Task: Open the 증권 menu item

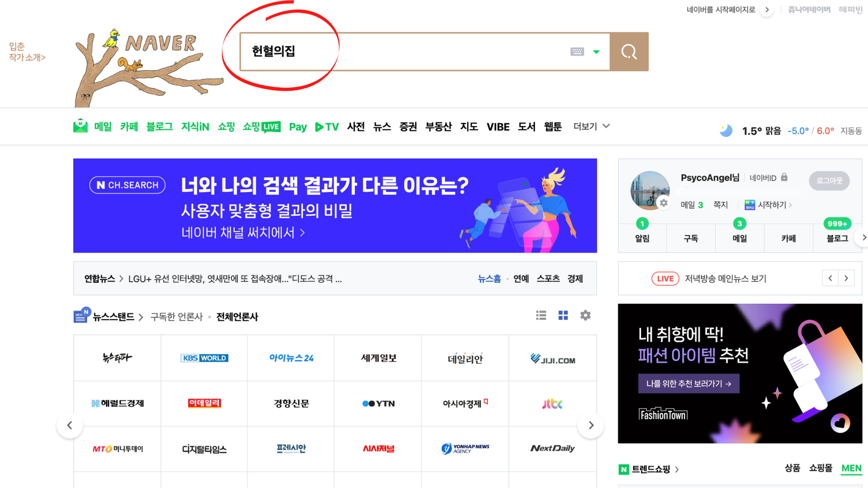Action: pyautogui.click(x=408, y=127)
